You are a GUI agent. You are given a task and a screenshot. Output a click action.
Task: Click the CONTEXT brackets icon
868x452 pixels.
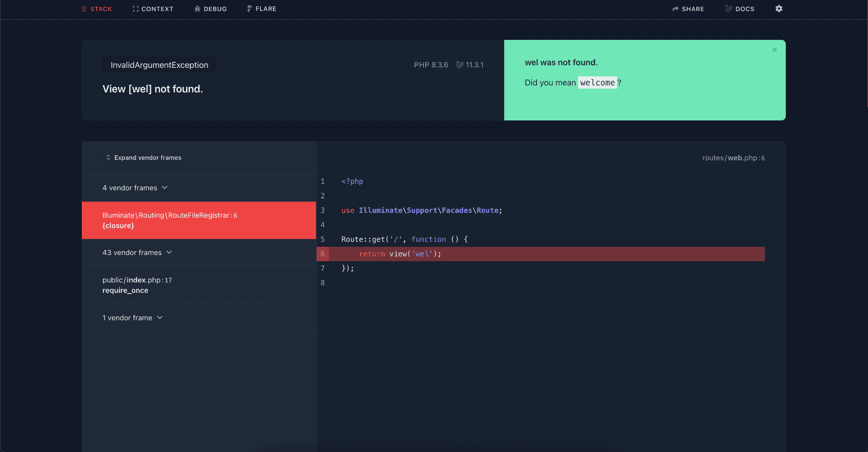tap(135, 8)
